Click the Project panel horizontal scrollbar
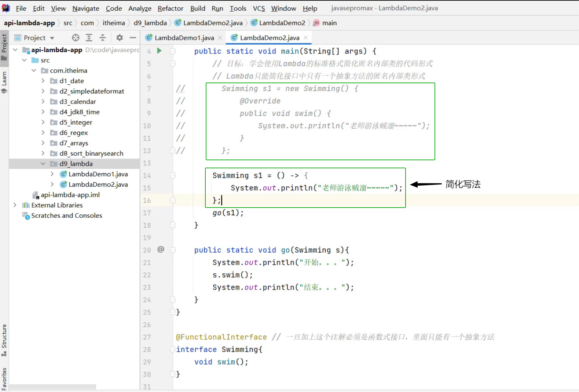 tap(52, 387)
